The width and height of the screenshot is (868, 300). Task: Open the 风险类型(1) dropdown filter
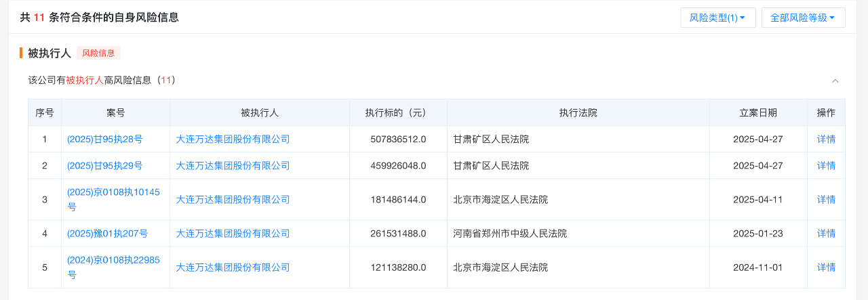click(717, 18)
